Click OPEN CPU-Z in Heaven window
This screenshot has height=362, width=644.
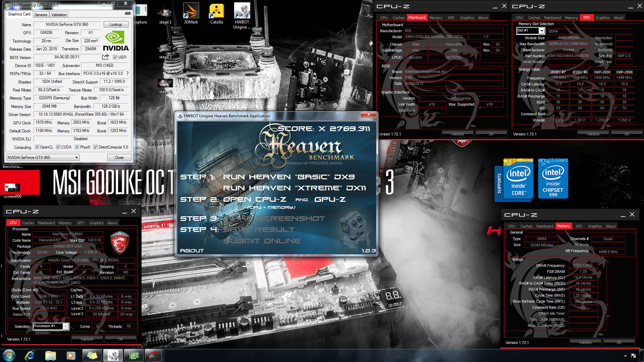click(255, 199)
